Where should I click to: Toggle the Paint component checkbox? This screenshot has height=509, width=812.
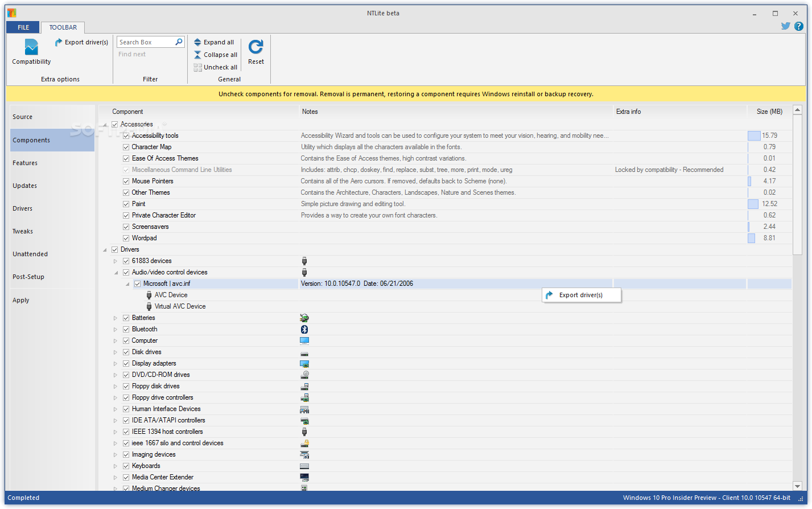[x=126, y=204]
